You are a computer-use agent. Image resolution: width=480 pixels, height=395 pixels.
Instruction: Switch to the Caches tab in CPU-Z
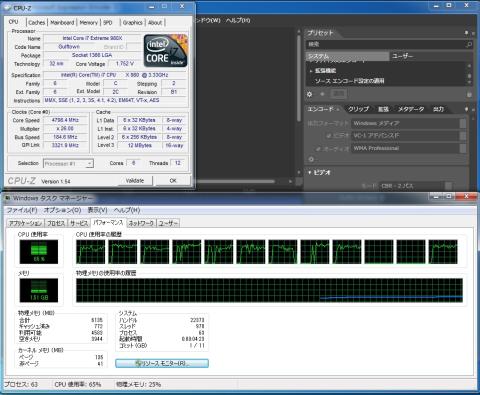click(x=37, y=23)
